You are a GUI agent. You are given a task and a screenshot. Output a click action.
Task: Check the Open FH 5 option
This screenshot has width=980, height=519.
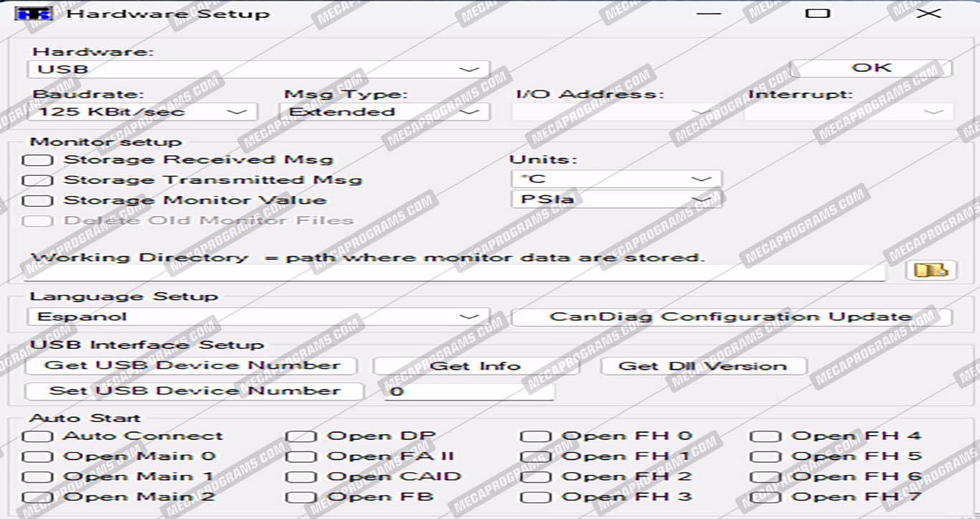[765, 457]
